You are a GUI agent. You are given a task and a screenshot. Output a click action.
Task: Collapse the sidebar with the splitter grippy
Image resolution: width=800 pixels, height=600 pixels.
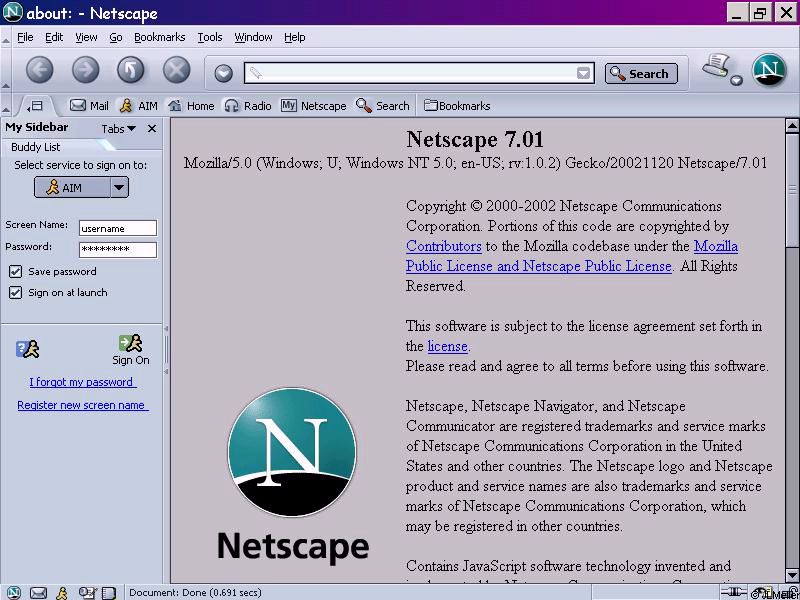(166, 351)
